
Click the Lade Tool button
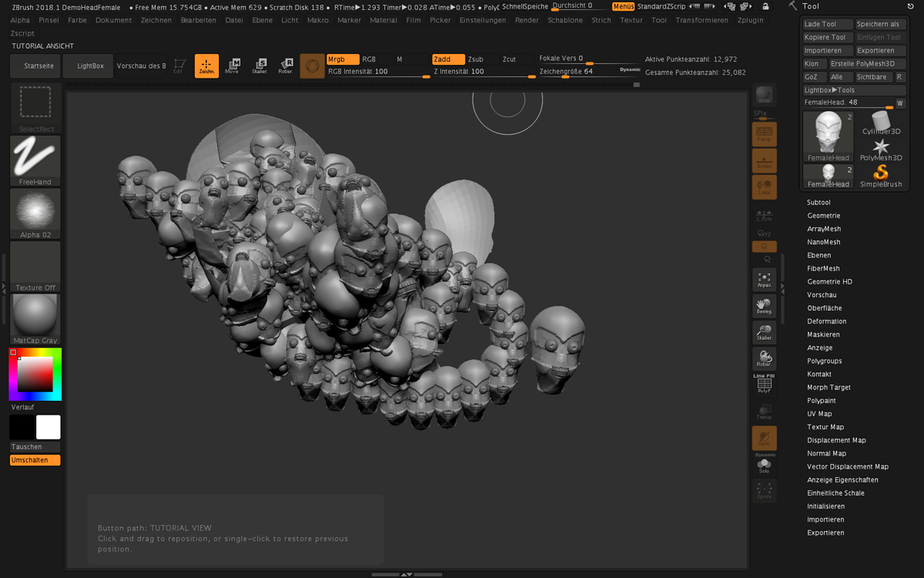[828, 24]
